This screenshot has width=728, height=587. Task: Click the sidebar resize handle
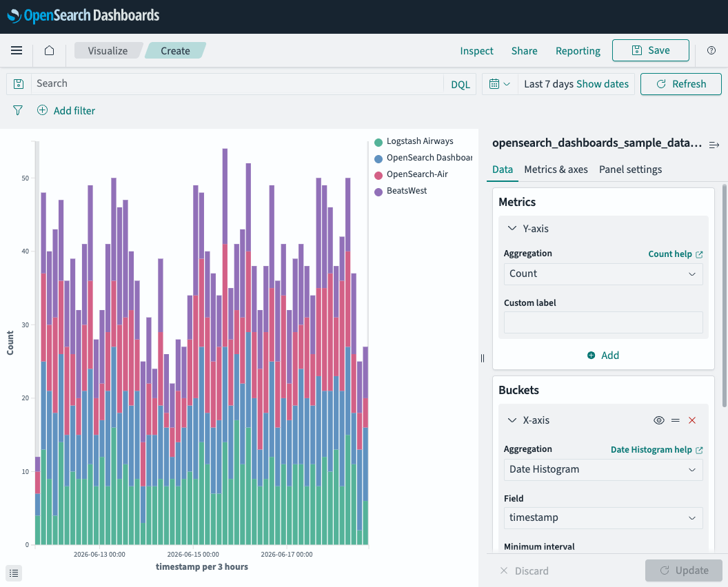click(x=483, y=358)
